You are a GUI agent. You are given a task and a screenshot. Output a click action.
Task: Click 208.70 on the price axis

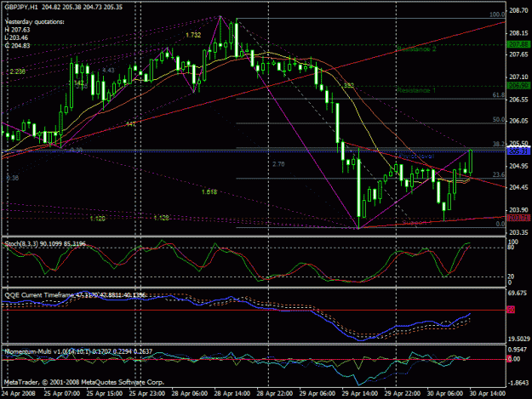(518, 11)
